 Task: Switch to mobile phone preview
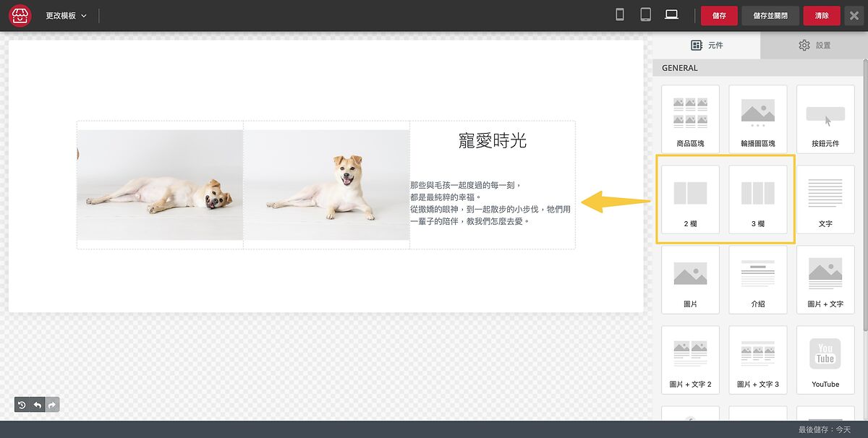coord(620,14)
